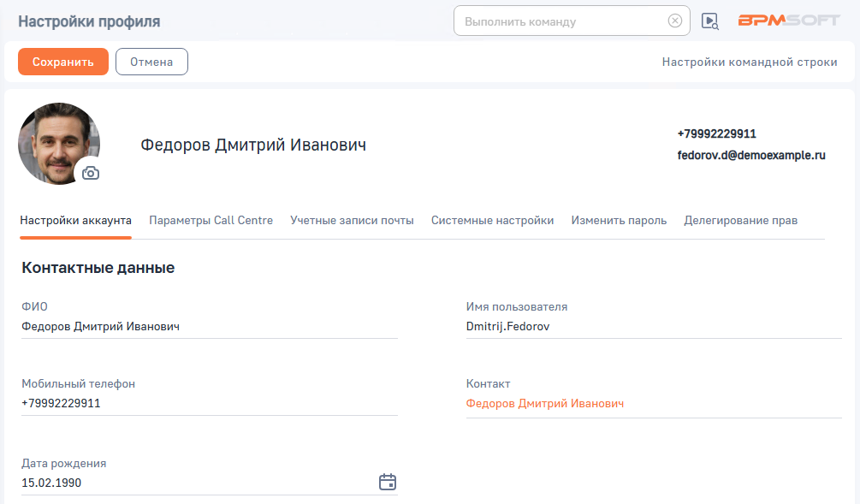Open Системные настройки tab
This screenshot has height=504, width=860.
pyautogui.click(x=492, y=221)
